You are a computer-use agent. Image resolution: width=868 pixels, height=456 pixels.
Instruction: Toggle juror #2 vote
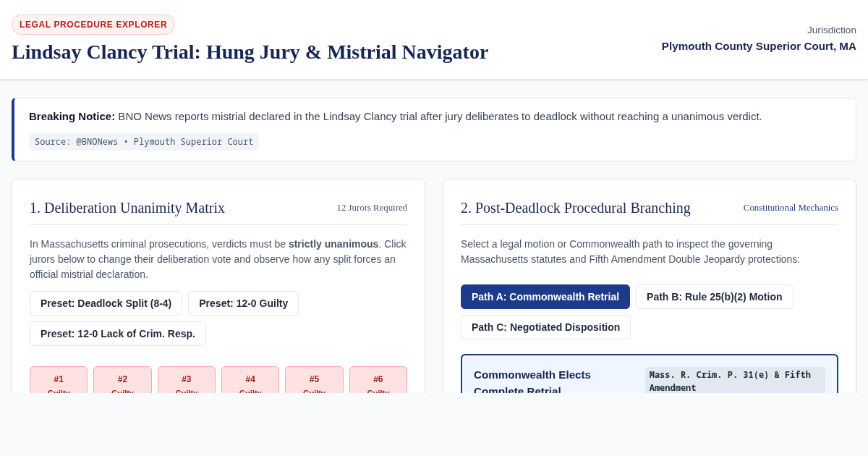(122, 380)
